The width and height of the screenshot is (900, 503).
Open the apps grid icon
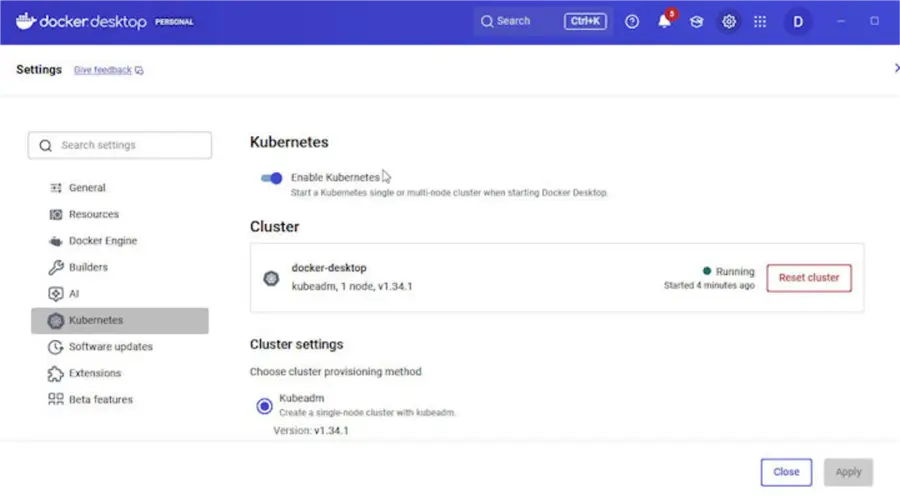point(760,22)
